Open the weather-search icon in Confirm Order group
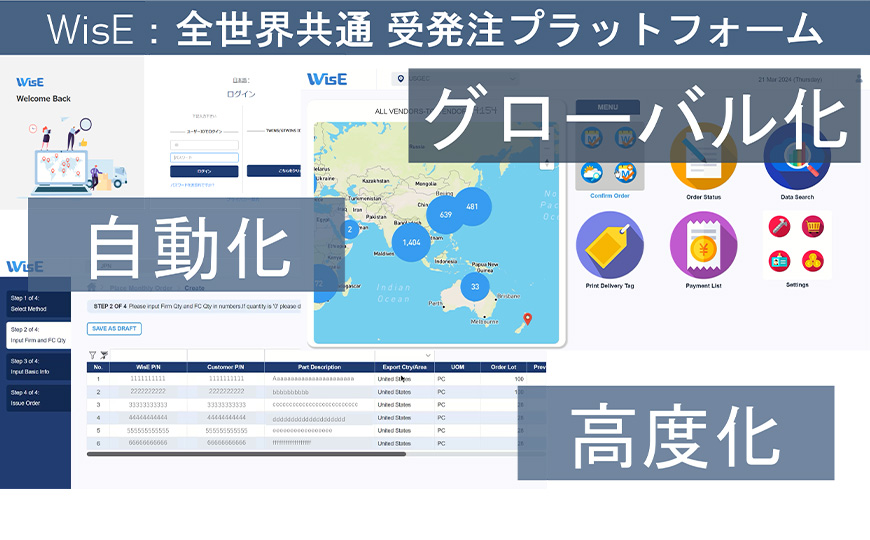The height and width of the screenshot is (540, 870). click(x=592, y=173)
